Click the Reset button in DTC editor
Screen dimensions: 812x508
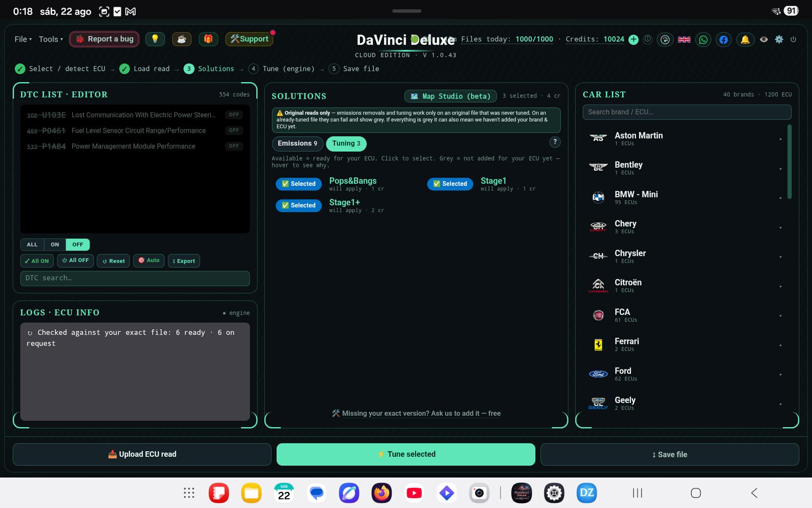(x=114, y=261)
